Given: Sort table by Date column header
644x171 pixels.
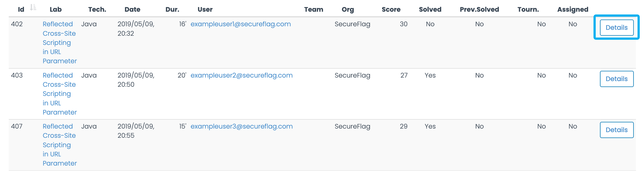Looking at the screenshot, I should (133, 9).
